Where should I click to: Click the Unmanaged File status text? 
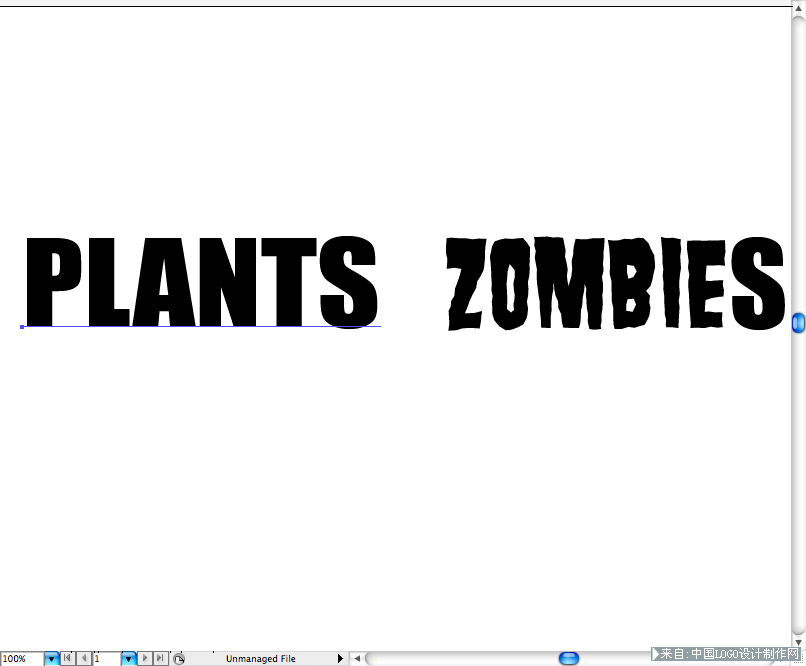coord(261,659)
